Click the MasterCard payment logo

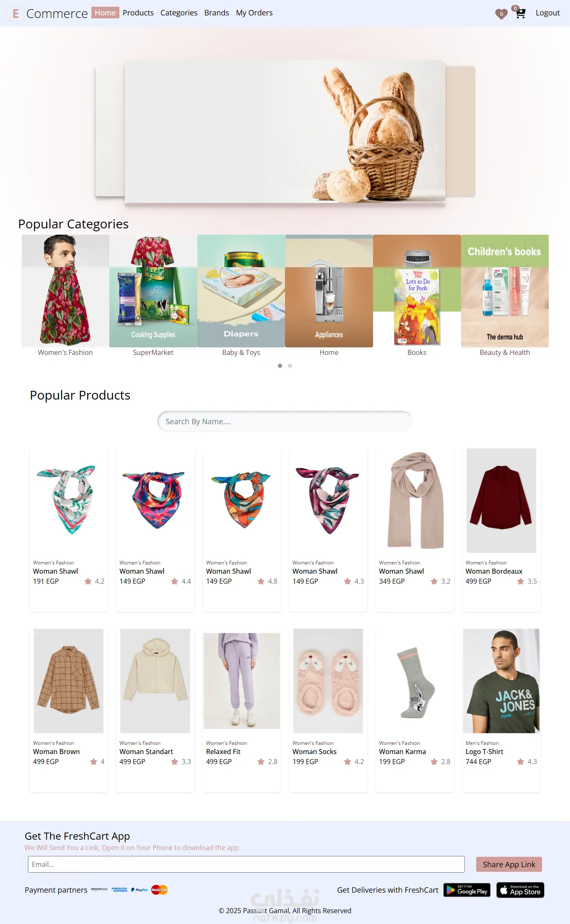159,890
